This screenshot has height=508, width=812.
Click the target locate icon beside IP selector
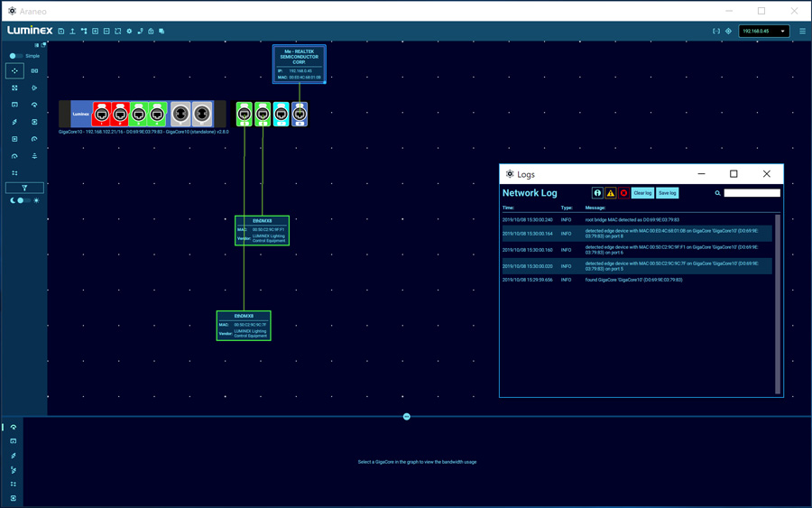pyautogui.click(x=729, y=31)
